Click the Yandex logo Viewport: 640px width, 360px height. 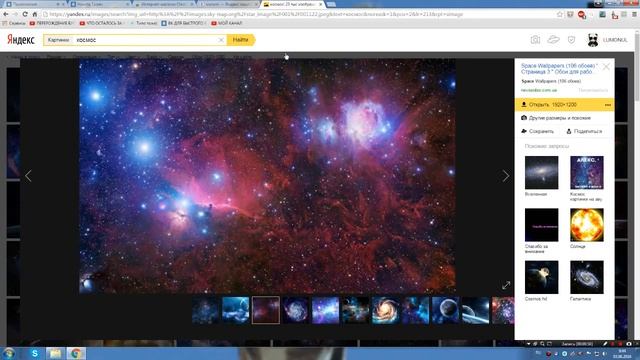click(21, 40)
